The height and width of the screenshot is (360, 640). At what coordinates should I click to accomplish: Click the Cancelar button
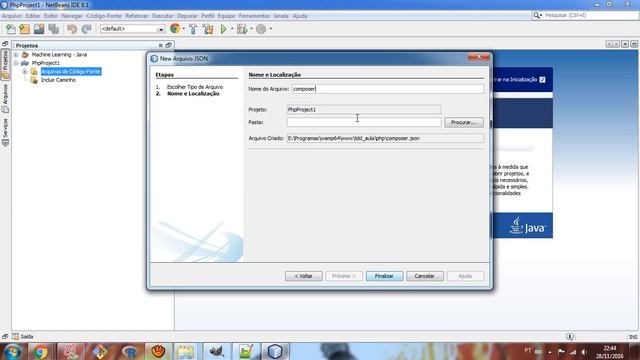pos(424,276)
